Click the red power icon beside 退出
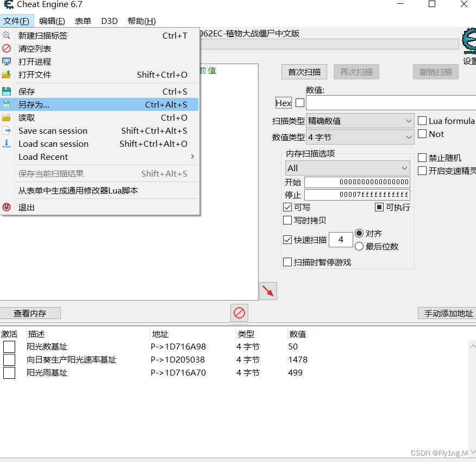The image size is (476, 462). (x=6, y=207)
